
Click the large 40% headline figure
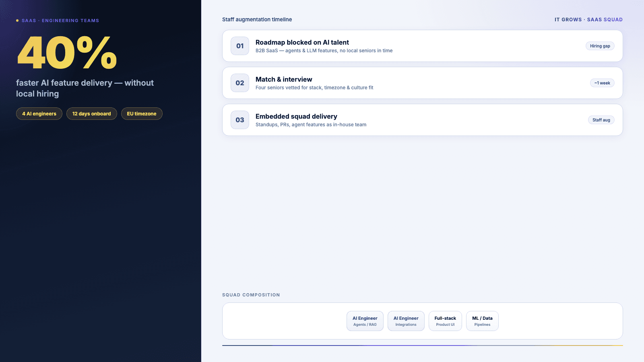coord(67,52)
